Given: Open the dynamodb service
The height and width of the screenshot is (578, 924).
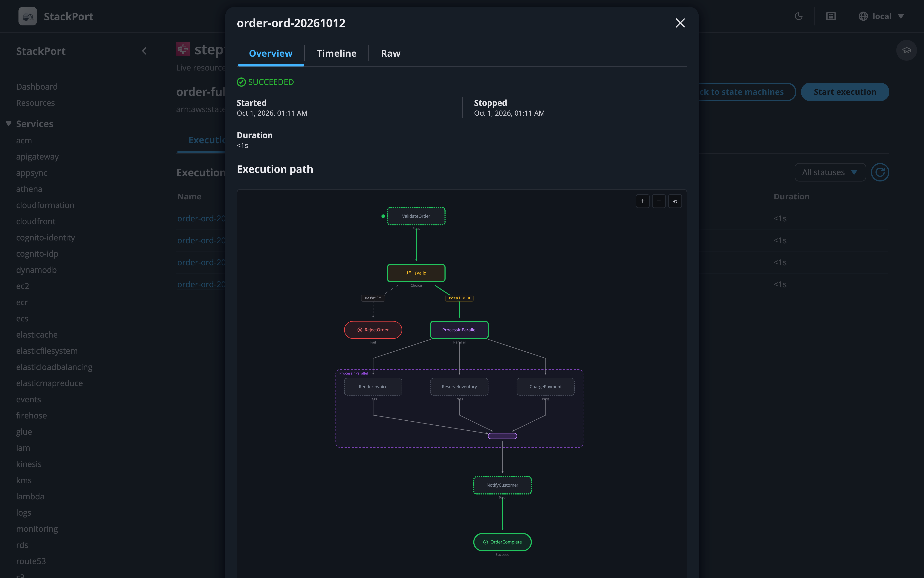Looking at the screenshot, I should [36, 270].
